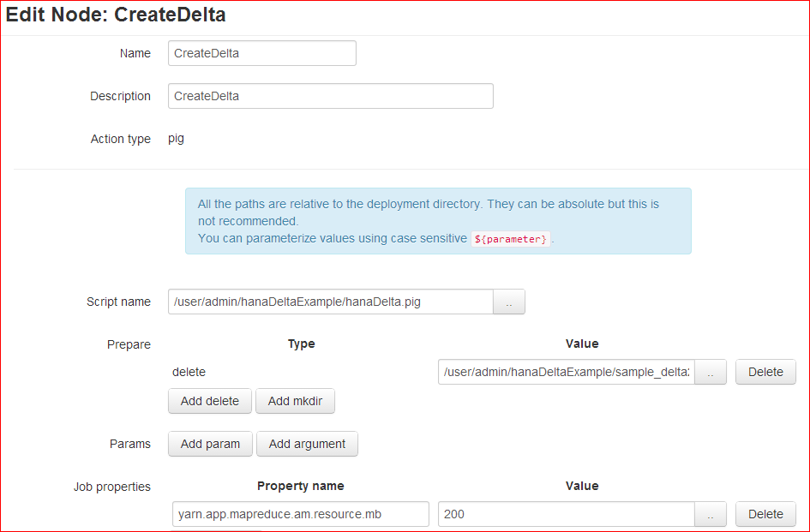Click Add delete button
Image resolution: width=810 pixels, height=532 pixels.
[x=210, y=401]
